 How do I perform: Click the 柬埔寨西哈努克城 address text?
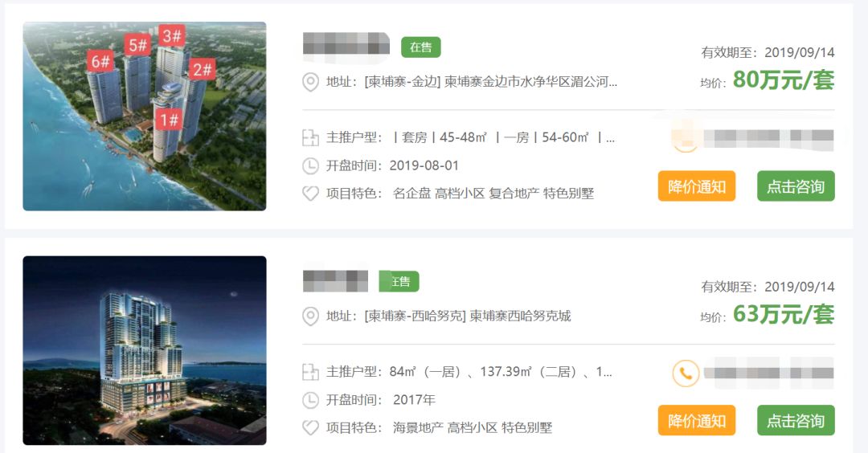(x=520, y=316)
